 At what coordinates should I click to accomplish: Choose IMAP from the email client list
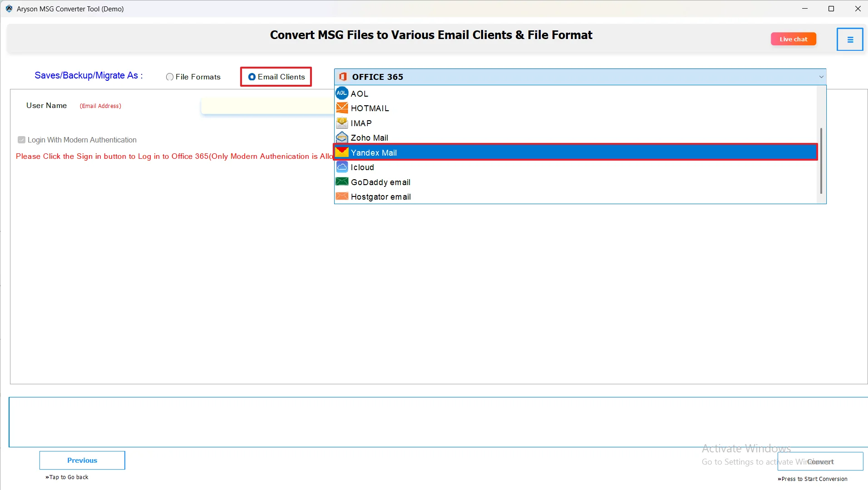576,123
